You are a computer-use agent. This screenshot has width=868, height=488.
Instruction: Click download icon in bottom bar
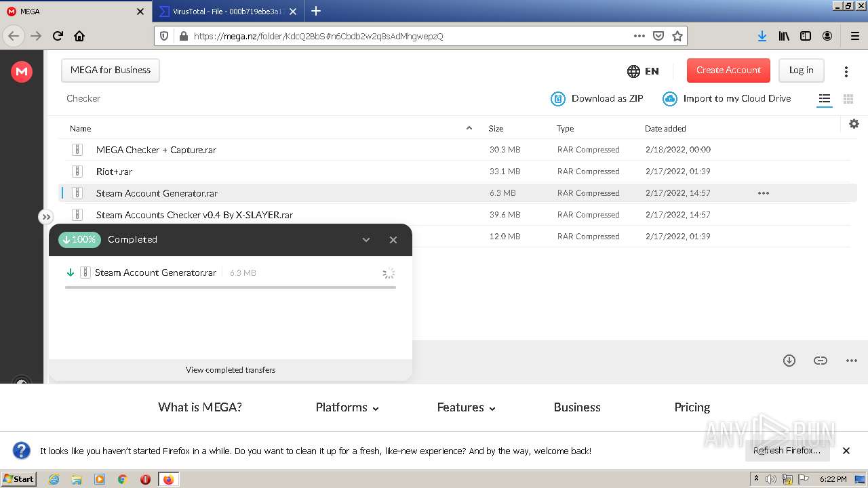(x=789, y=361)
